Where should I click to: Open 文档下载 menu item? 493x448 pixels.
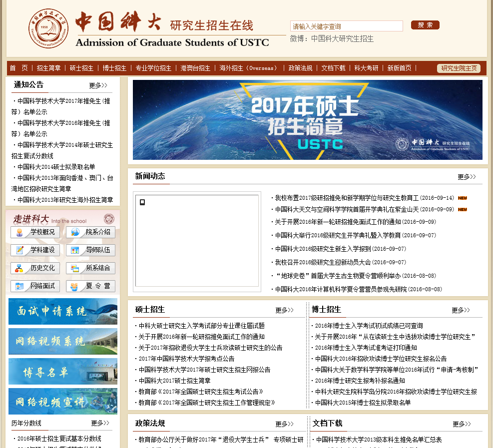click(333, 68)
